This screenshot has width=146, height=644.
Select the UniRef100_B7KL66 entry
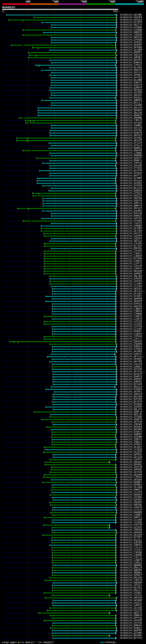click(131, 213)
